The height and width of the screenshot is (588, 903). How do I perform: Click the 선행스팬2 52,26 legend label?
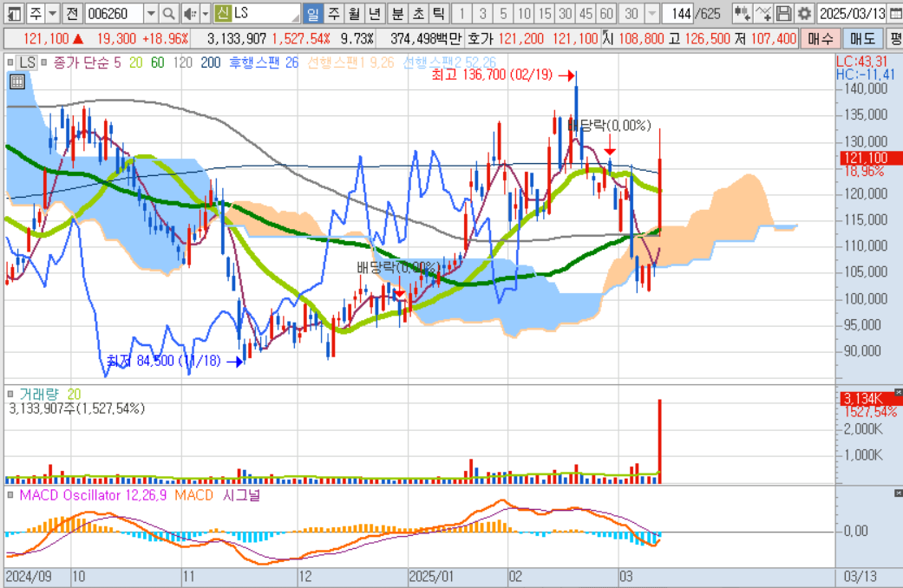(449, 62)
